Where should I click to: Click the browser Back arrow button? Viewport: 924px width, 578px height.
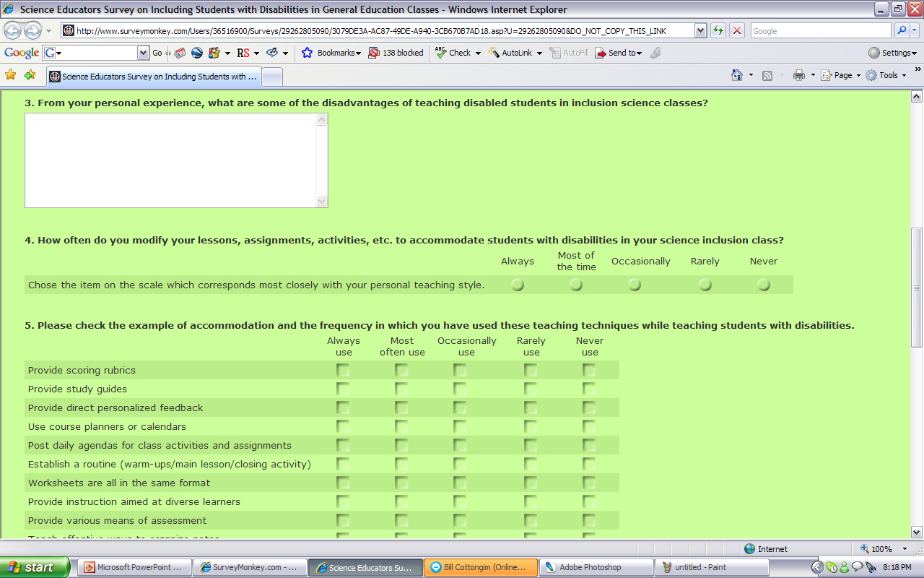14,31
